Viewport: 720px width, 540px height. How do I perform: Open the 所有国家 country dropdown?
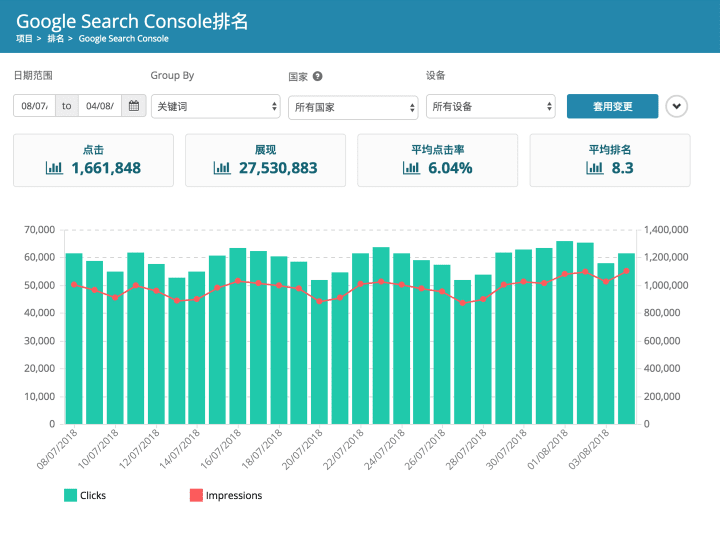pyautogui.click(x=353, y=107)
